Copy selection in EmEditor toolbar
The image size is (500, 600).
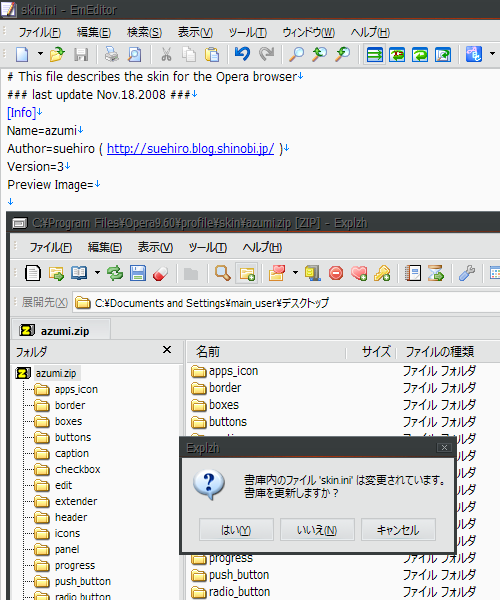[x=189, y=54]
